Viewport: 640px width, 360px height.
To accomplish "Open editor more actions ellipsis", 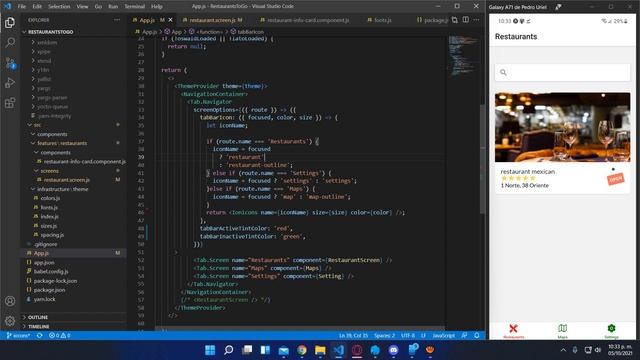I will click(x=476, y=20).
